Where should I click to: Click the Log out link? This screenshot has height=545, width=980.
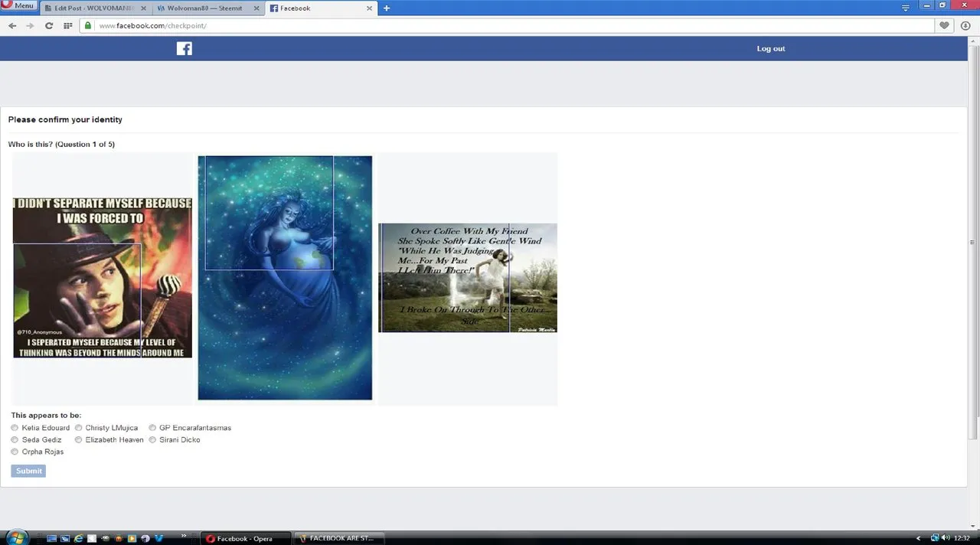[771, 48]
